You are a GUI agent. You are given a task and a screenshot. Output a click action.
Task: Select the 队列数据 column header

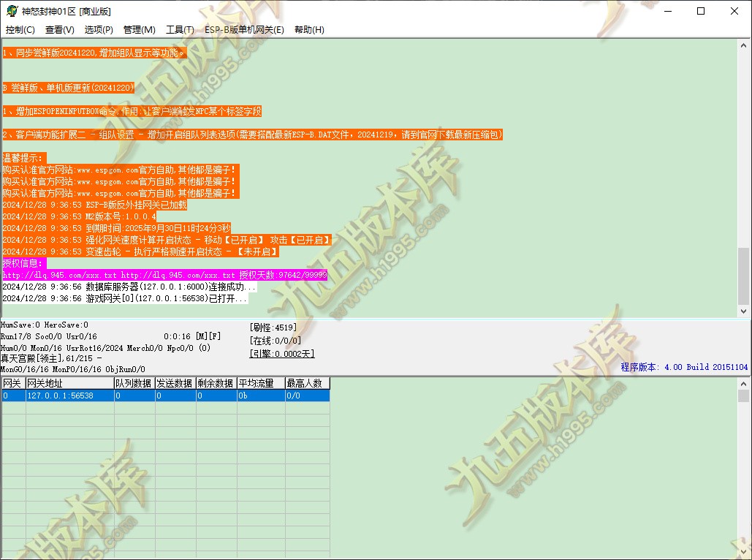[x=134, y=383]
